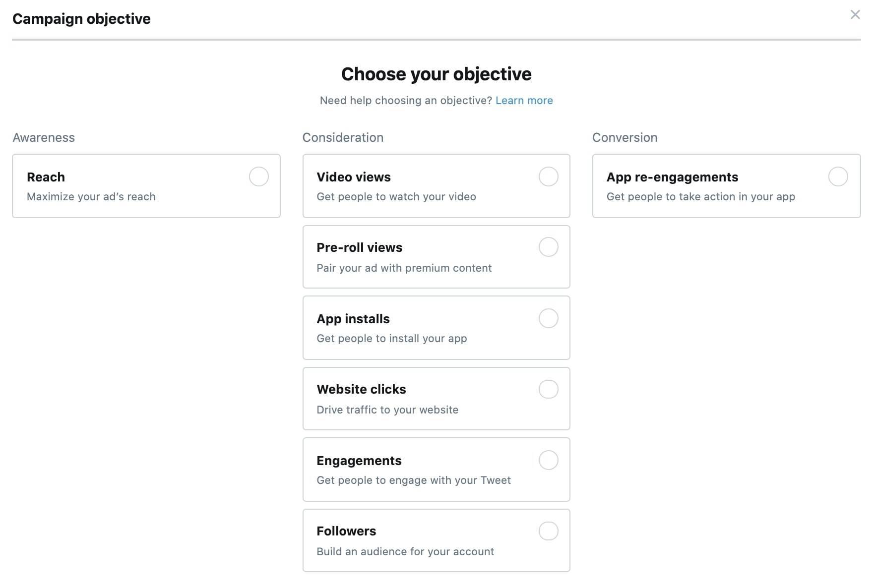Open the Learn more link
The image size is (875, 588).
pos(524,101)
